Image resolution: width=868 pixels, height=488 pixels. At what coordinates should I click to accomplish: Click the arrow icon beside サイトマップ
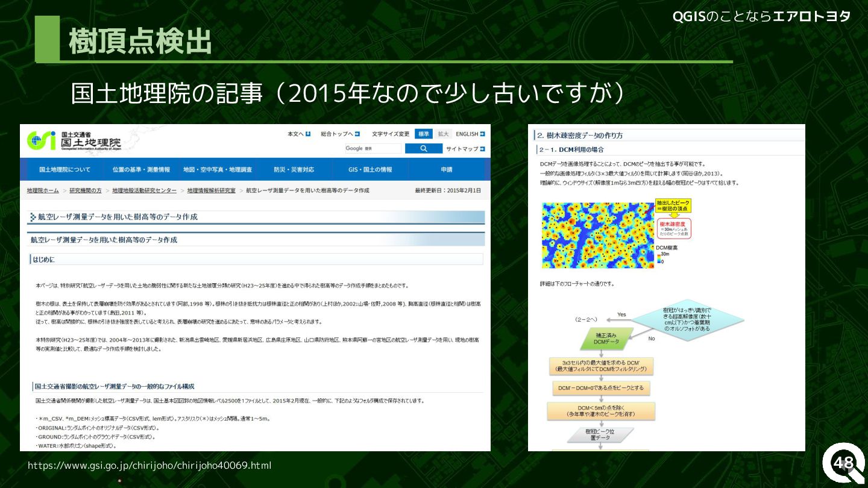[x=482, y=148]
